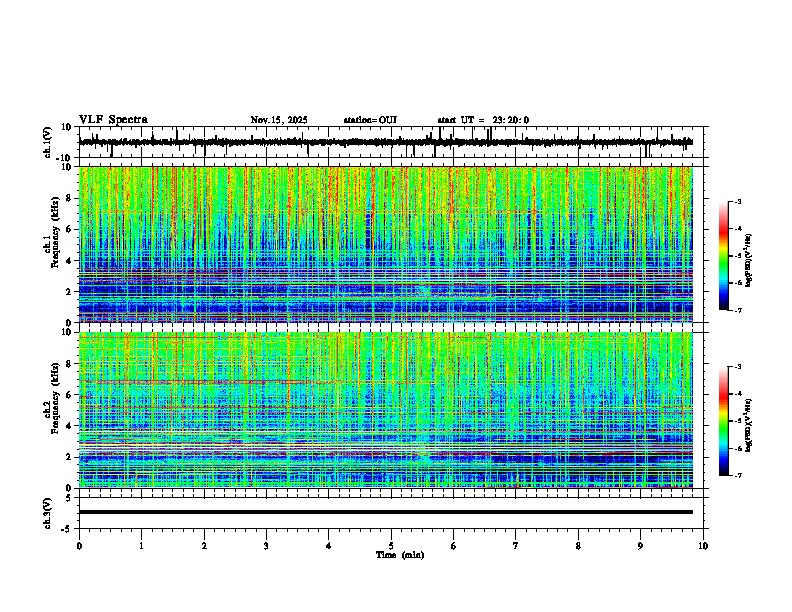Click the "-10" tick on ch.1(V) axis
The width and height of the screenshot is (792, 612).
click(x=65, y=158)
